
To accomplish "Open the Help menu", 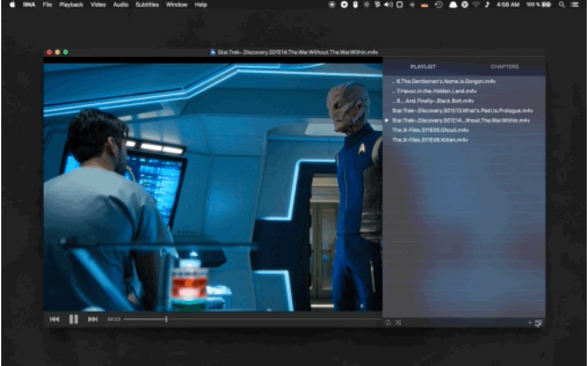I will click(x=201, y=4).
